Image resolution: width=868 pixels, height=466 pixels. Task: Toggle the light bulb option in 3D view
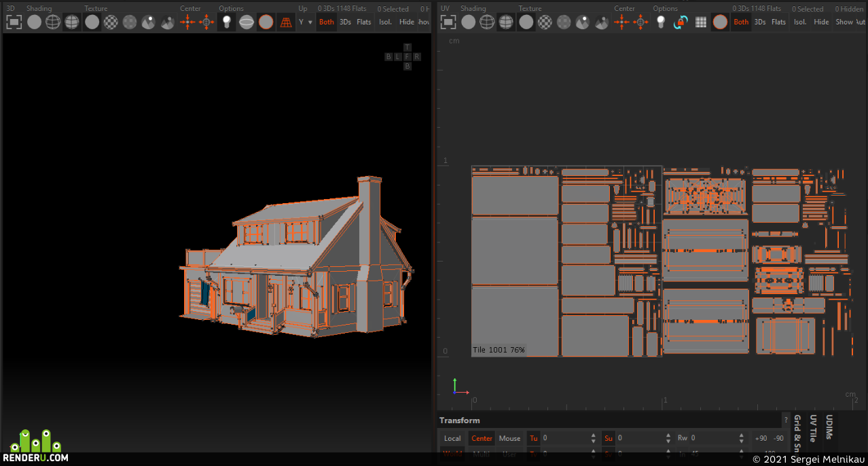227,22
